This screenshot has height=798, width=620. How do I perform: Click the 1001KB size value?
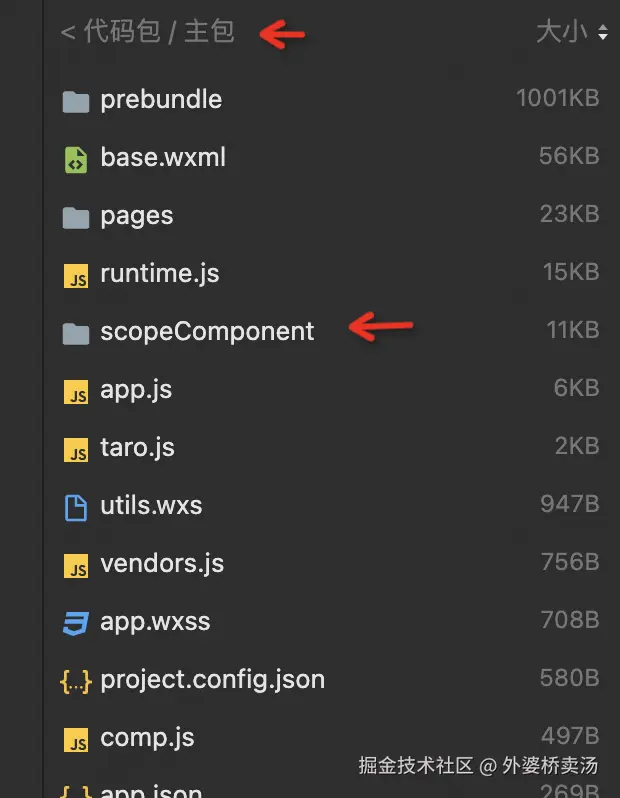557,99
